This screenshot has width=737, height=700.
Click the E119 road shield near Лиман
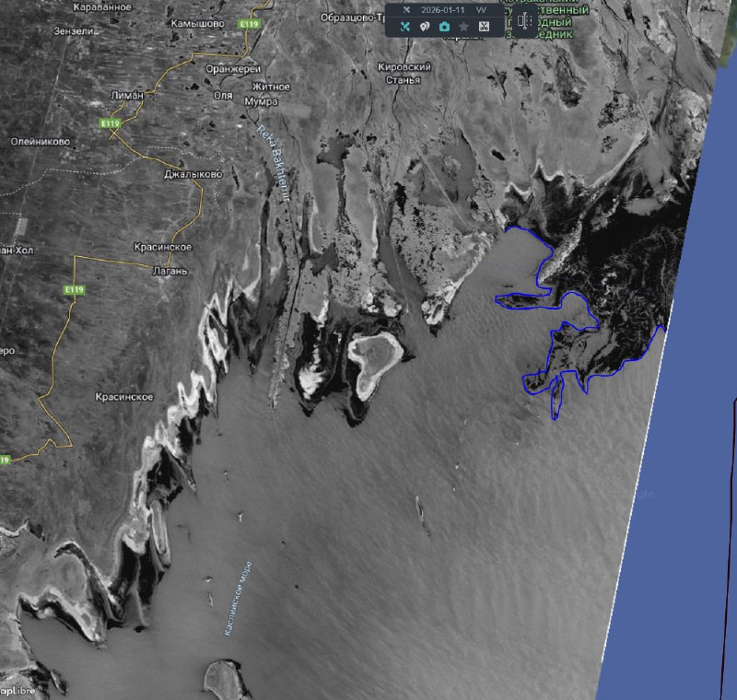pyautogui.click(x=110, y=122)
